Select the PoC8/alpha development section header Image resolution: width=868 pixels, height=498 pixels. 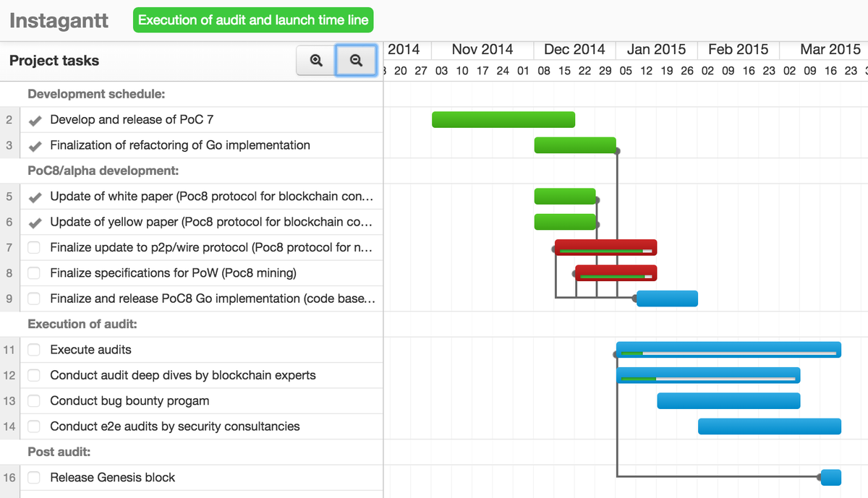click(103, 171)
